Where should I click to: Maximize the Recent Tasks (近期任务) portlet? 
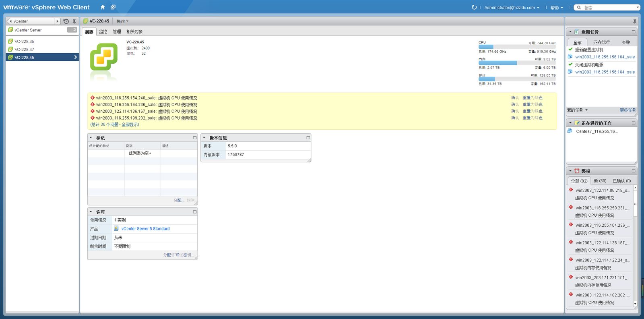click(634, 32)
